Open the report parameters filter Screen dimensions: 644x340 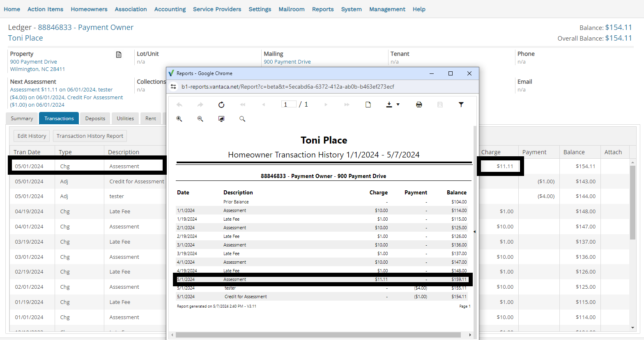[461, 105]
